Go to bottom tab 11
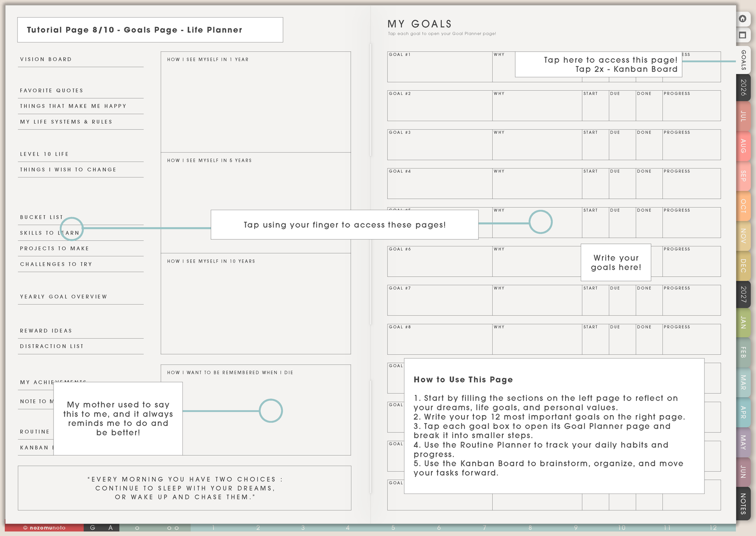This screenshot has height=536, width=756. (667, 527)
